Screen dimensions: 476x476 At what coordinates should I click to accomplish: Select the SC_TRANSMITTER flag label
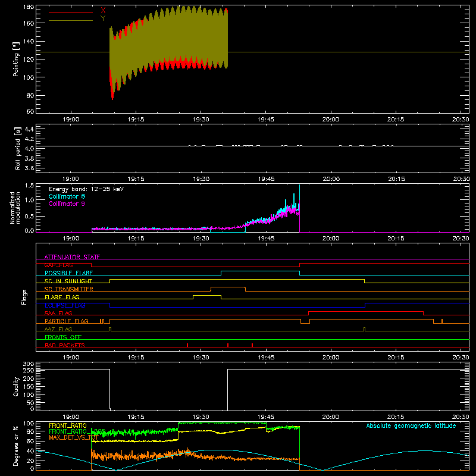coord(68,289)
